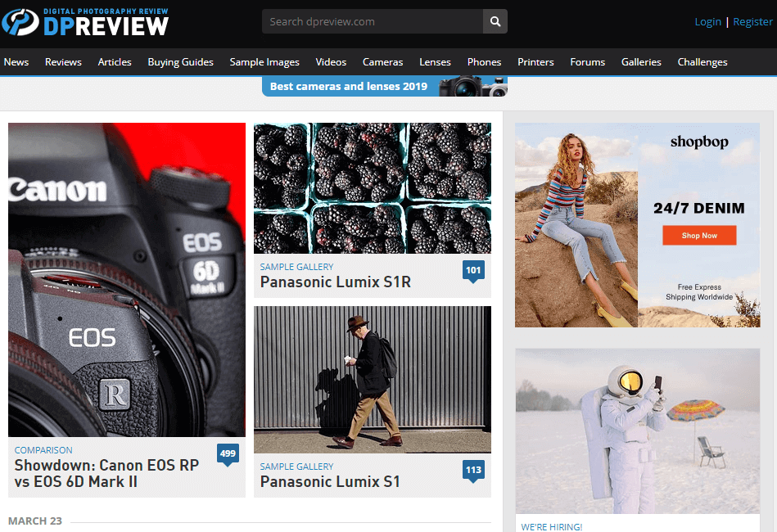Open the 101 comments bubble on Lumix S1R
777x532 pixels.
[473, 270]
